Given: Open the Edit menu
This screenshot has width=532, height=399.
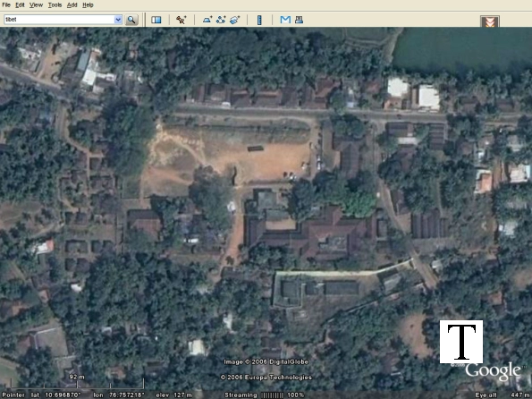Looking at the screenshot, I should 20,5.
